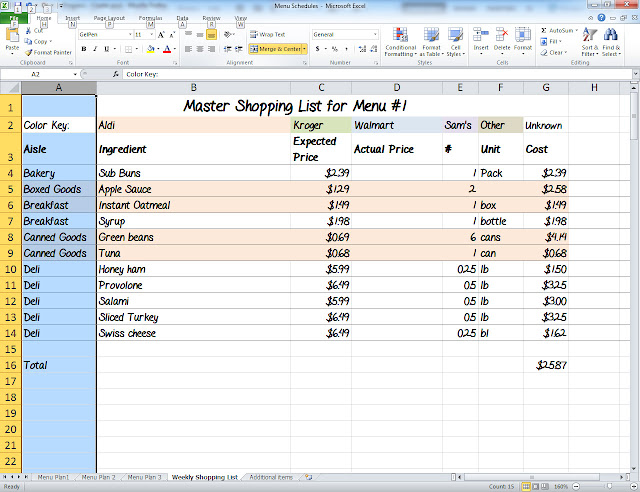Toggle center text alignment
The image size is (640, 492).
click(x=200, y=49)
